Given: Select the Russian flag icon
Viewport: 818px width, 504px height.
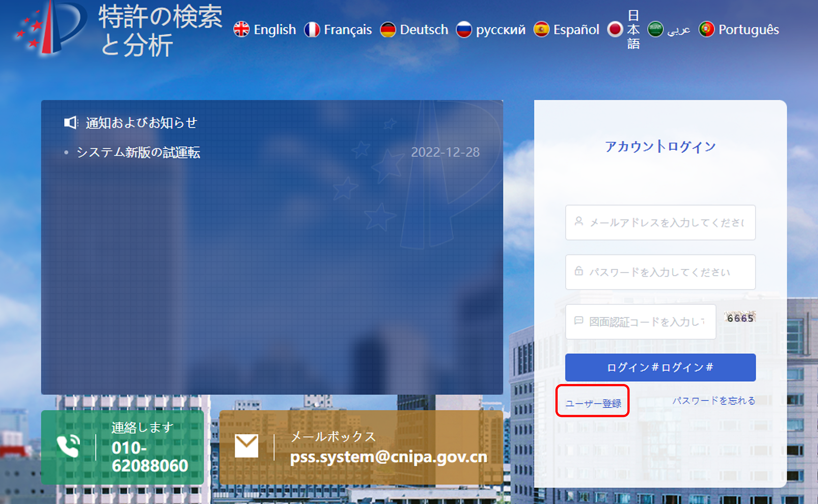Looking at the screenshot, I should (x=464, y=29).
